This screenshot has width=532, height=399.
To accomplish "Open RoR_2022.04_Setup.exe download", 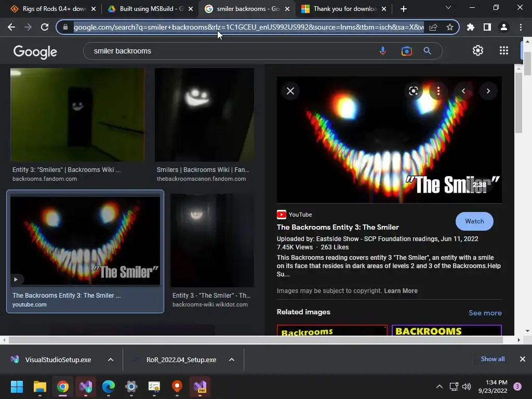I will [x=181, y=360].
